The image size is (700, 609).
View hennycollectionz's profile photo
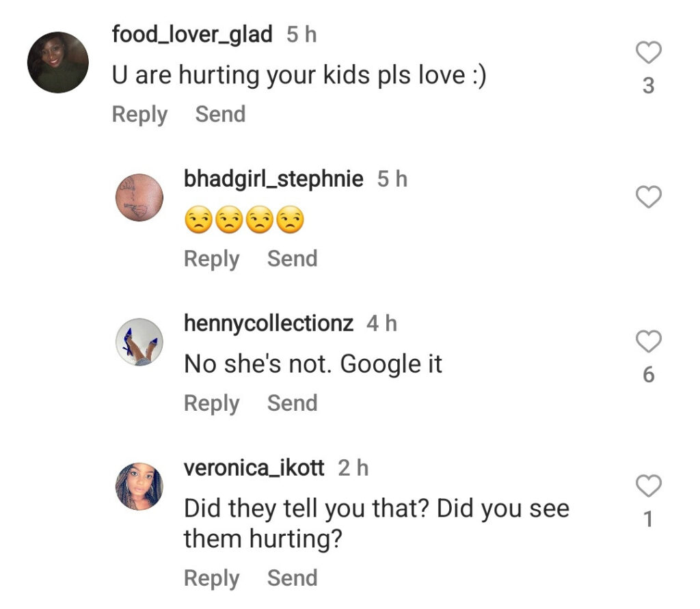click(x=139, y=342)
